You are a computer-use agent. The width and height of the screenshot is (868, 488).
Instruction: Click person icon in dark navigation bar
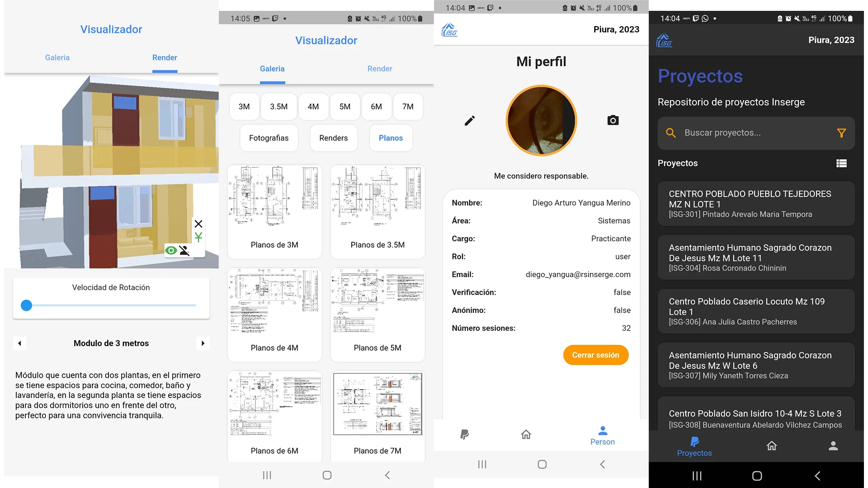[x=833, y=446]
